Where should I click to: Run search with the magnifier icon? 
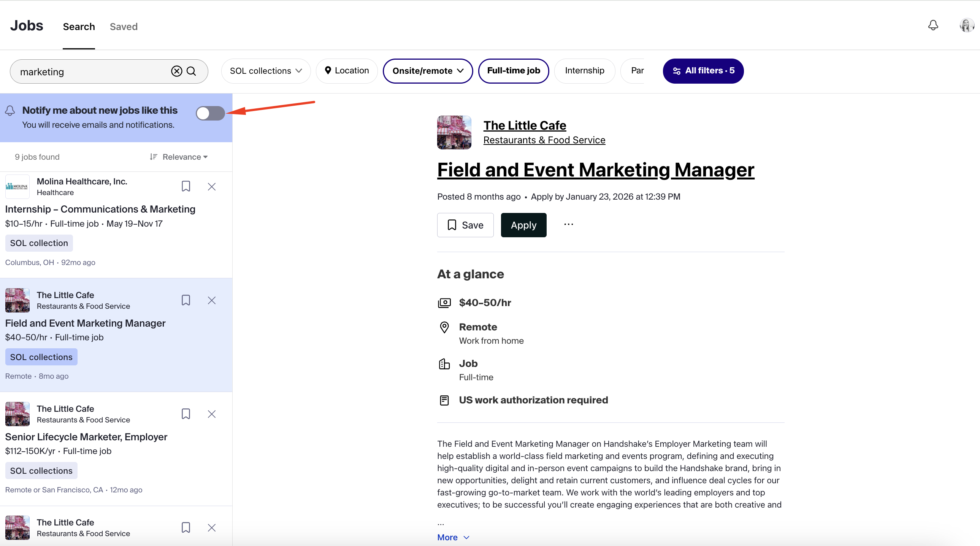[x=191, y=71]
